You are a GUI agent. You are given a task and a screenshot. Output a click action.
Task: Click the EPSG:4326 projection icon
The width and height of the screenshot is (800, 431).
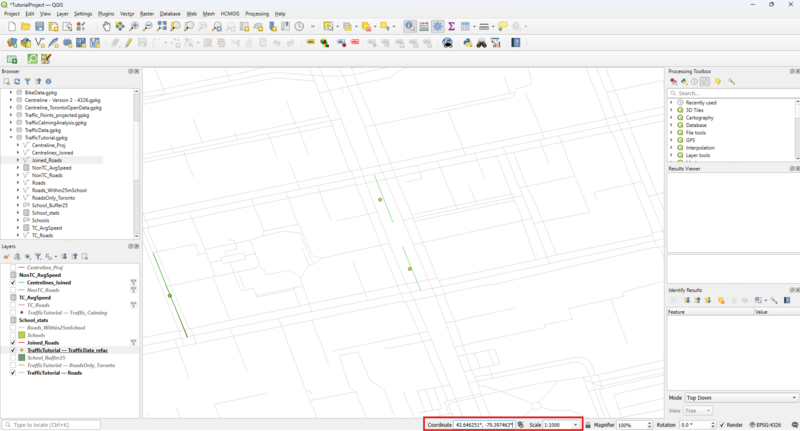point(752,425)
